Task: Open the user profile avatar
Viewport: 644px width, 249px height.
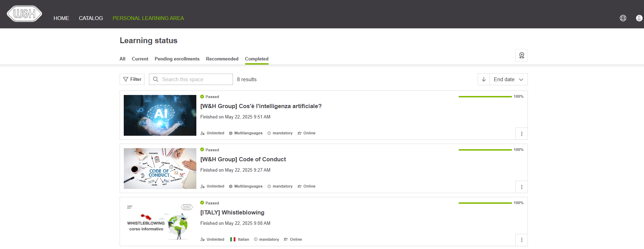Action: point(639,18)
